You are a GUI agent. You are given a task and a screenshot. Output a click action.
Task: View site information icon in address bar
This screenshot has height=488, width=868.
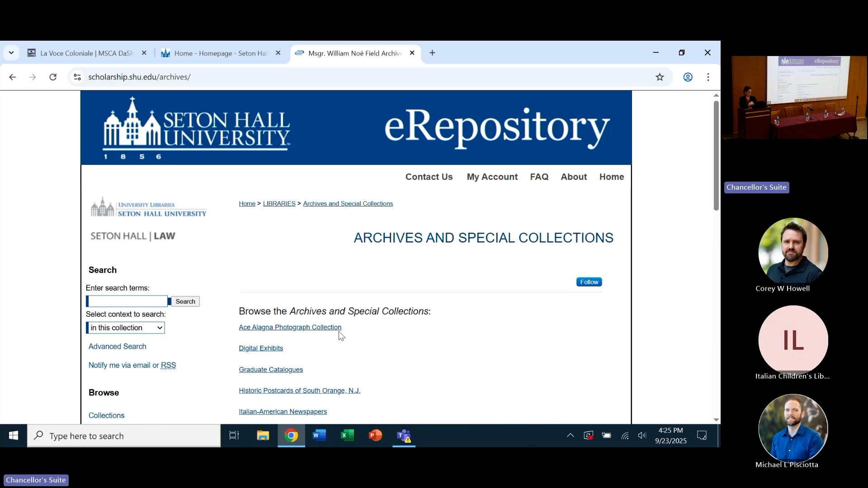77,77
